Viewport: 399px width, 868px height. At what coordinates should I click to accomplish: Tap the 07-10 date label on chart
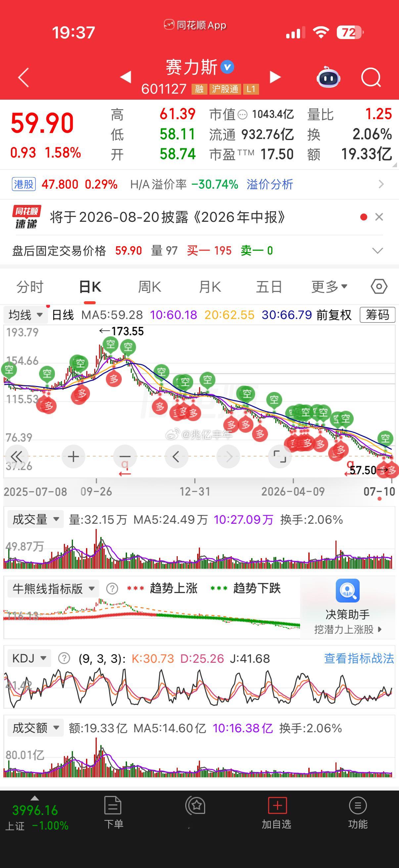click(x=379, y=492)
